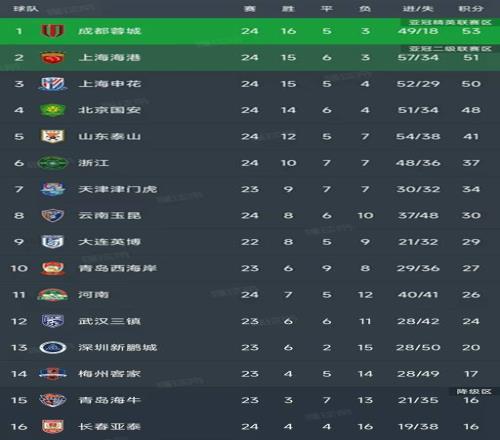Open the 山东泰山 team logo

click(x=52, y=136)
